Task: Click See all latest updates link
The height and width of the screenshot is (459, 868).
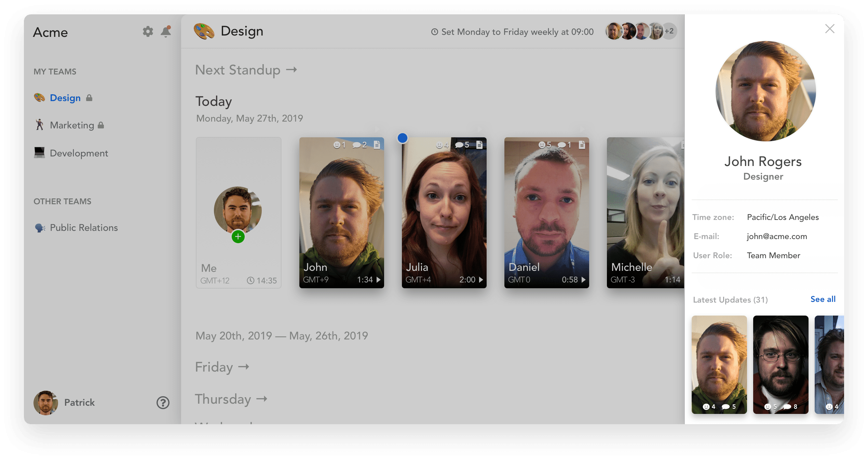Action: tap(823, 299)
